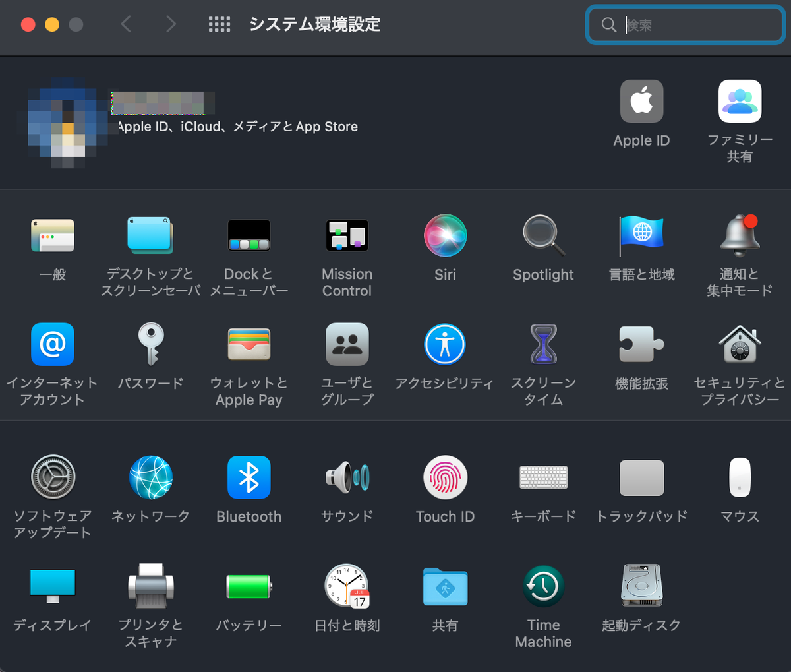This screenshot has height=672, width=791.
Task: Open Time Machine preferences
Action: (x=543, y=586)
